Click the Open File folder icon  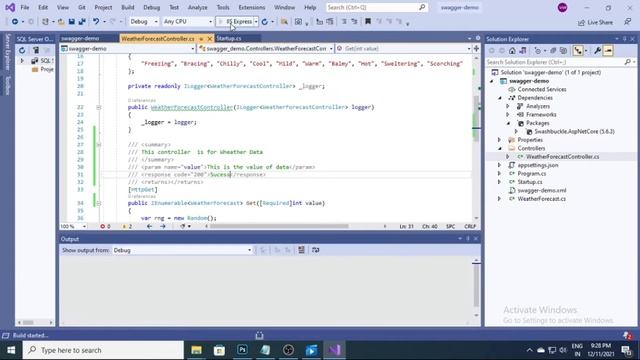(61, 22)
